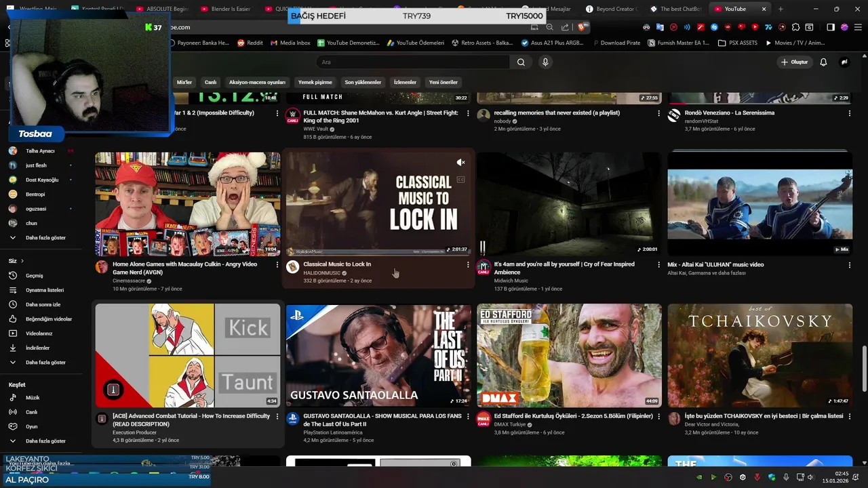
Task: Open the Brave Shields lion icon
Action: pos(580,27)
